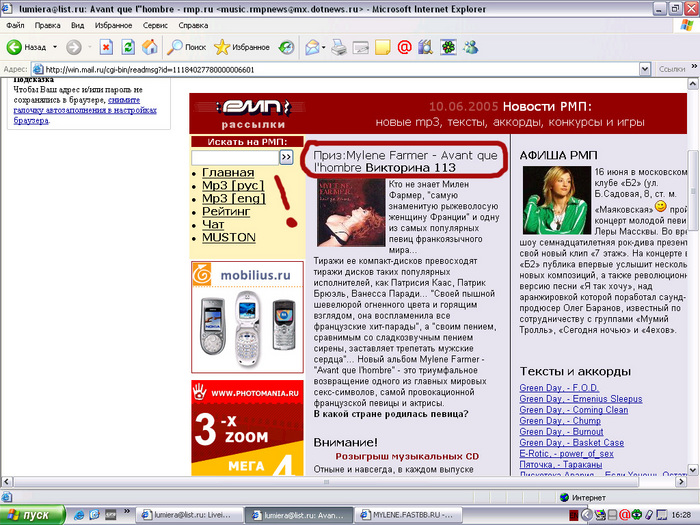Launch Internet Explorer from quick launch
The image size is (700, 525).
(x=79, y=515)
